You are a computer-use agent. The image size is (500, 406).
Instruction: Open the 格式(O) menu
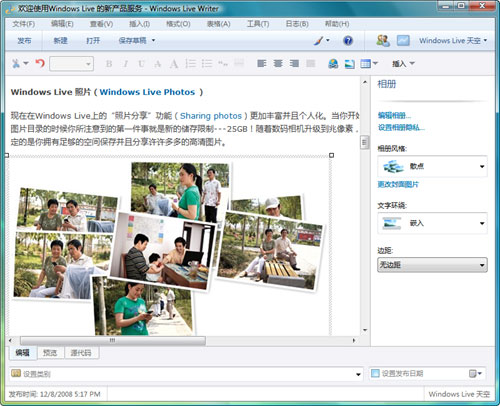(178, 24)
